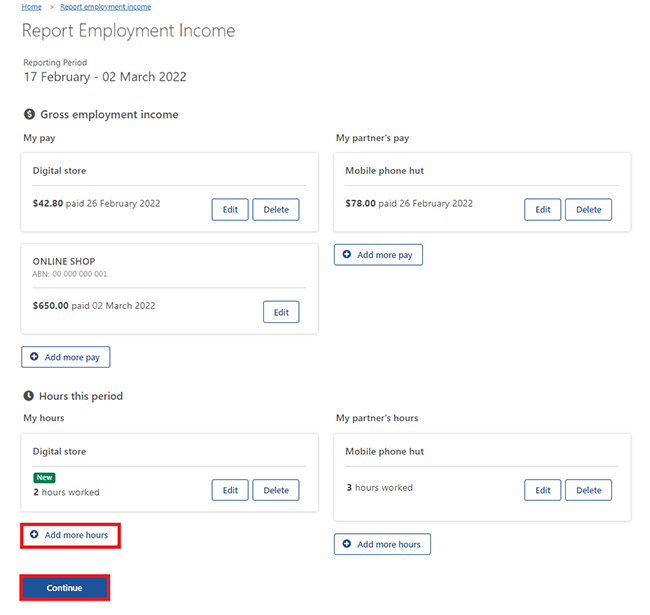650x615 pixels.
Task: Add more pay under My partner's pay
Action: tap(378, 254)
